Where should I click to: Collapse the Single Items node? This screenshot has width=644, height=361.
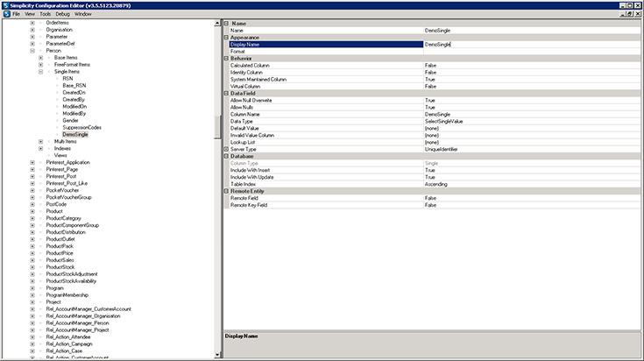click(40, 72)
